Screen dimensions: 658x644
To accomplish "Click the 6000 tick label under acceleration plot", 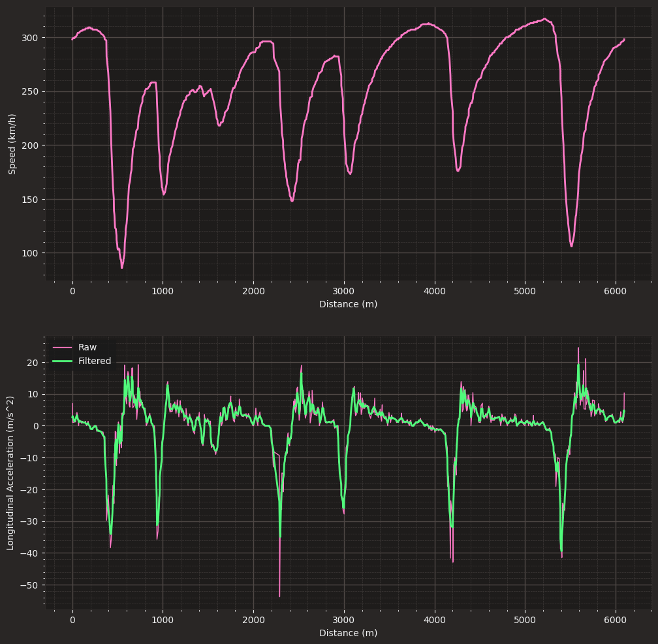I will pyautogui.click(x=616, y=620).
